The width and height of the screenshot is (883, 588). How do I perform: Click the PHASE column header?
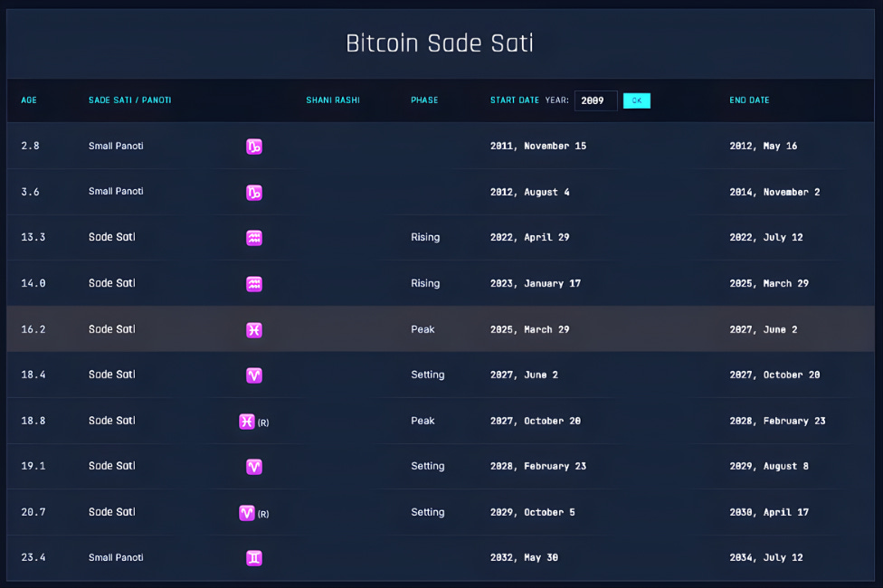coord(424,100)
